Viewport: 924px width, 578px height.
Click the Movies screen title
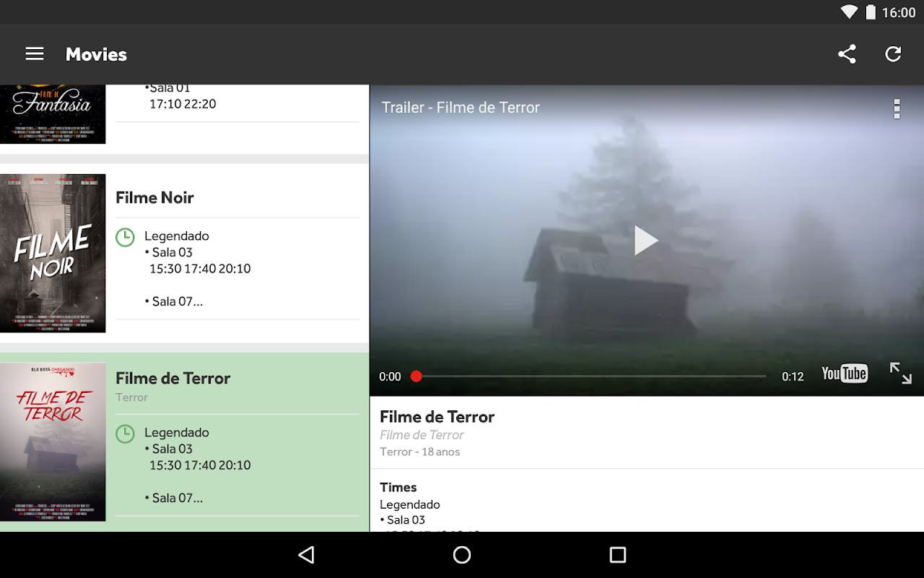point(96,54)
